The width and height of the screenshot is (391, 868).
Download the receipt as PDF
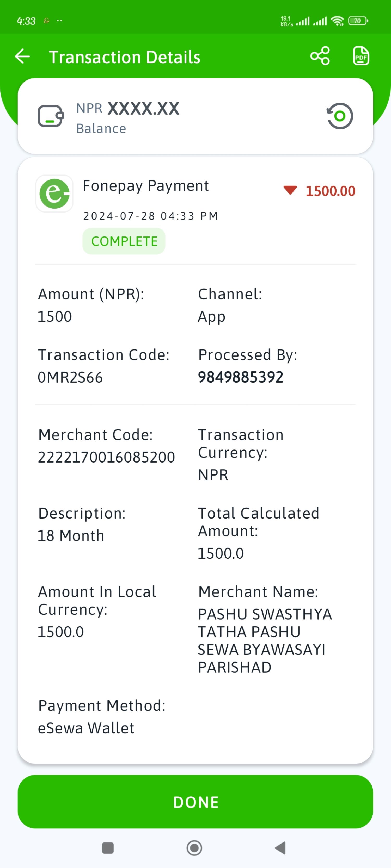click(361, 56)
